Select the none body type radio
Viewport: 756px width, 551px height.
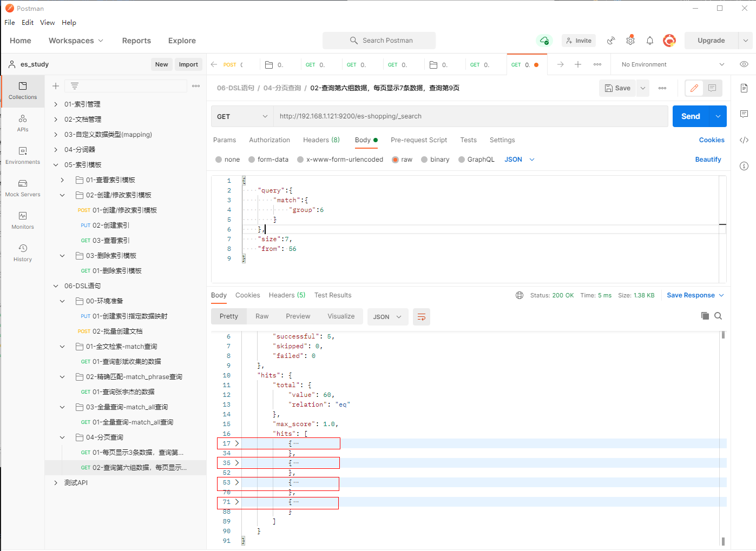[x=219, y=160]
